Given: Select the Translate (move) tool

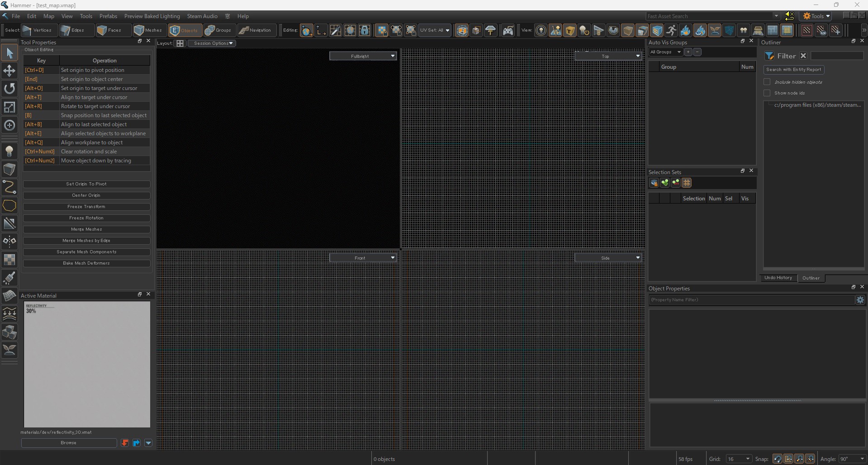Looking at the screenshot, I should click(9, 71).
